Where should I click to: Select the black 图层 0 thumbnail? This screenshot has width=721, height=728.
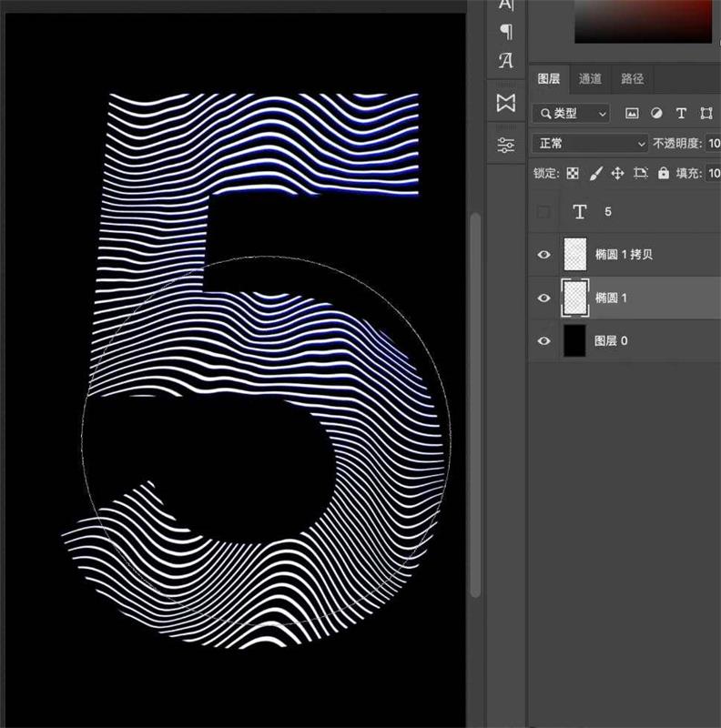(574, 340)
